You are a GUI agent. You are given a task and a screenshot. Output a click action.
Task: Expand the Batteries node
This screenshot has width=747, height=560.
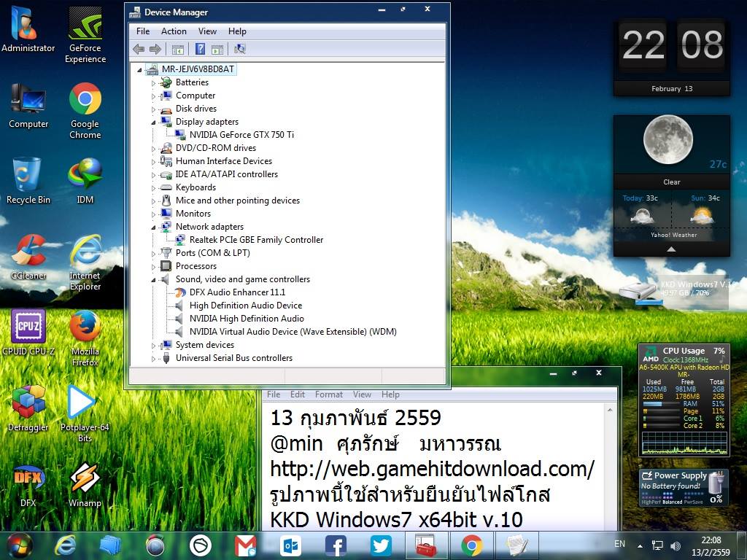(153, 83)
